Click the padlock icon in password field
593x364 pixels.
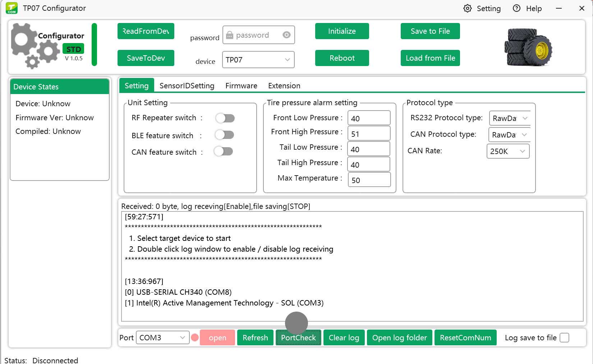(230, 35)
